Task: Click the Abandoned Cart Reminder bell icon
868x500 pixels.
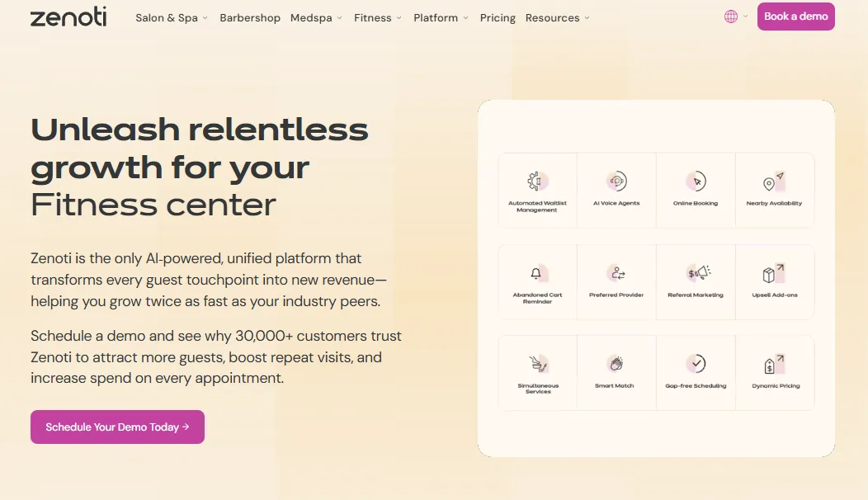Action: coord(537,274)
